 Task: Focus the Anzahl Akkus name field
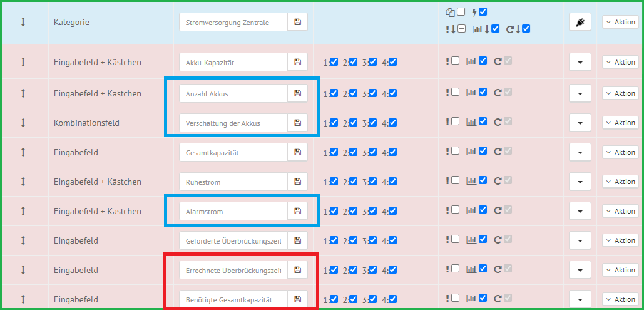pyautogui.click(x=233, y=93)
